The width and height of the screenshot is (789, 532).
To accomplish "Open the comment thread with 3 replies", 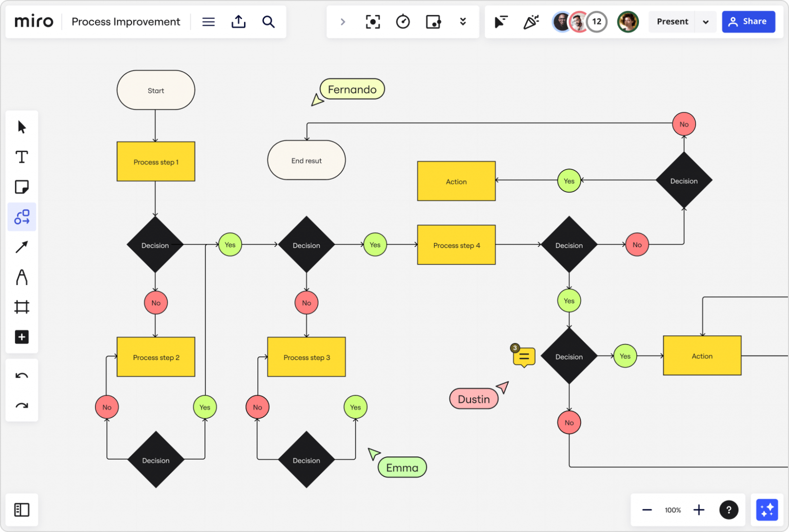I will point(523,355).
